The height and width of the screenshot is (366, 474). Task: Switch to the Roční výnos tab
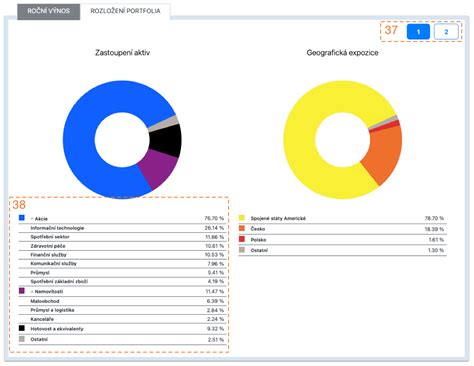click(49, 12)
